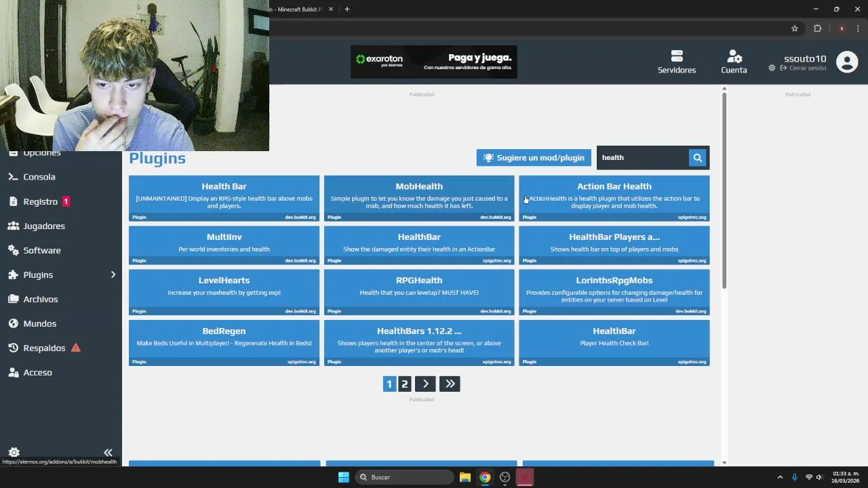Image resolution: width=868 pixels, height=488 pixels.
Task: Collapse the sidebar with double chevron
Action: (108, 452)
